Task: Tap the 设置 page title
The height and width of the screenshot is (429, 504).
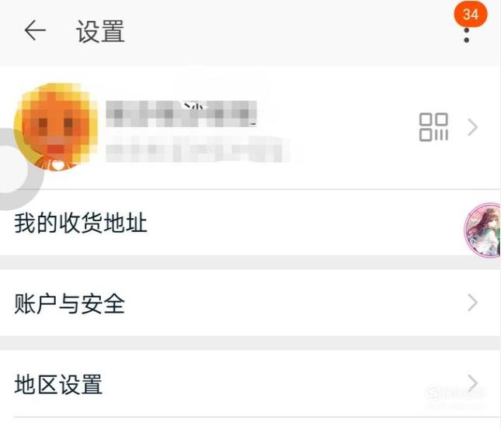Action: coord(100,31)
